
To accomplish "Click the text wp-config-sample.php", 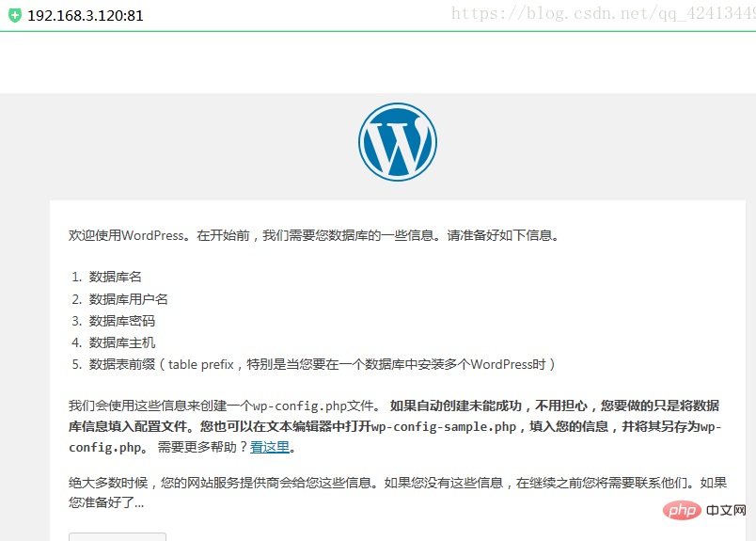I will coord(443,427).
